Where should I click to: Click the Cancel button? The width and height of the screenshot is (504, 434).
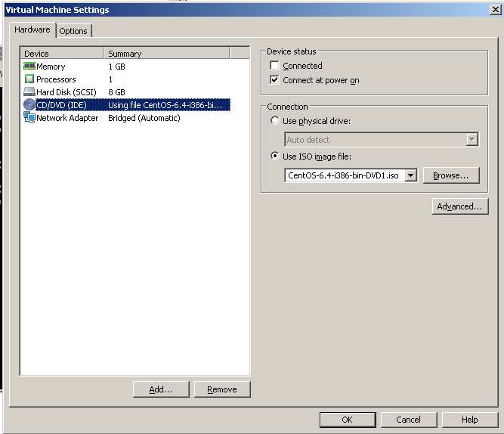coord(409,420)
